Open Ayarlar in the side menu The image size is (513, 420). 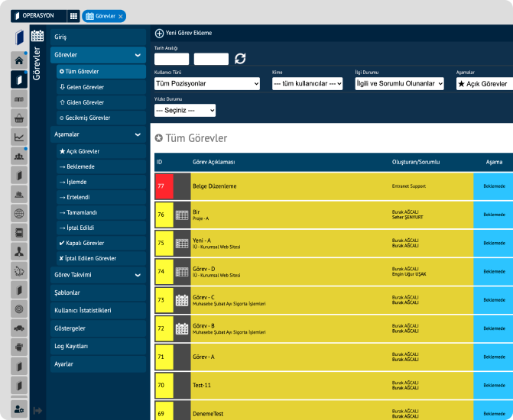coord(98,364)
